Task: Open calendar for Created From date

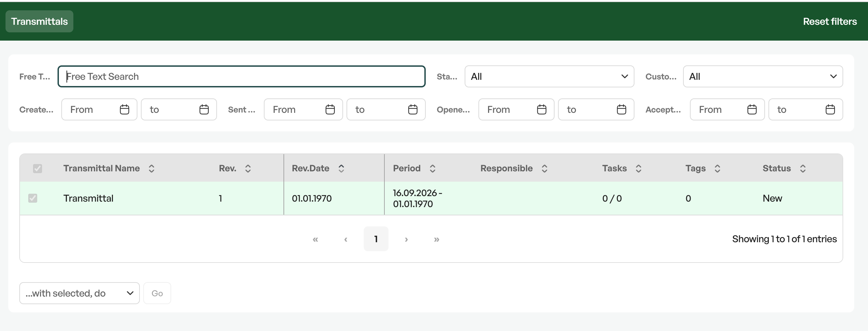Action: (124, 109)
